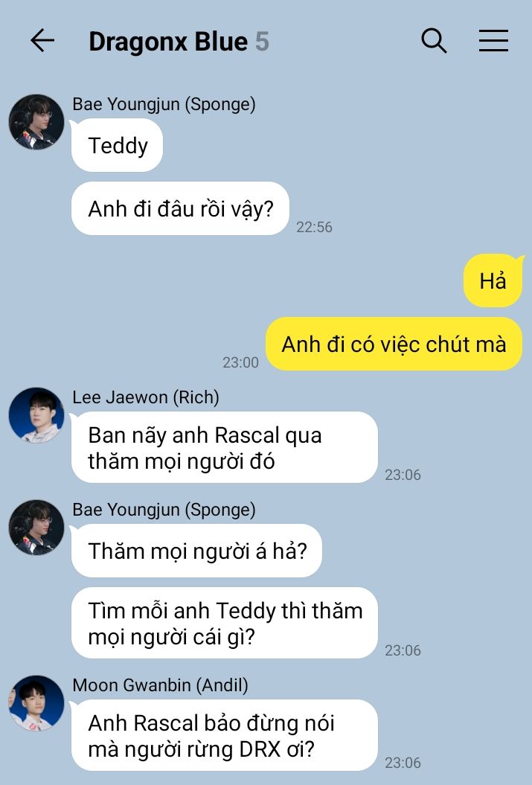Viewport: 532px width, 785px height.
Task: Select the "Teddy" message bubble
Action: point(117,146)
